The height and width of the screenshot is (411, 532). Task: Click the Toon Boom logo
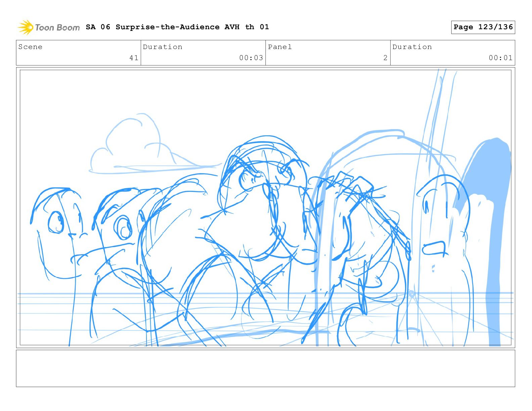[49, 27]
